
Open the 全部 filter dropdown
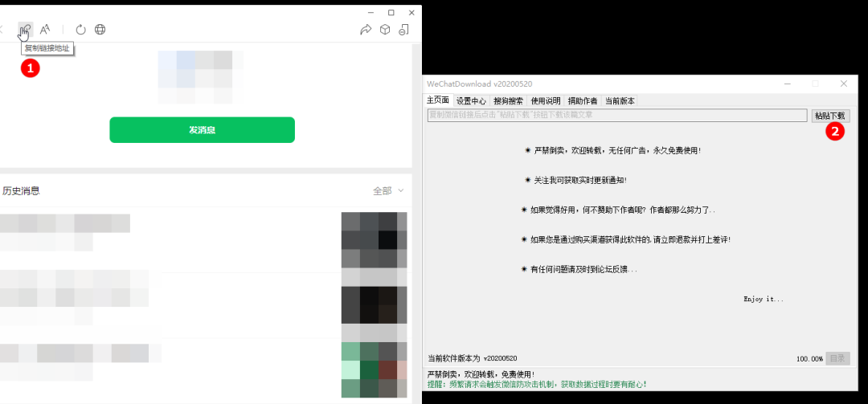tap(388, 190)
